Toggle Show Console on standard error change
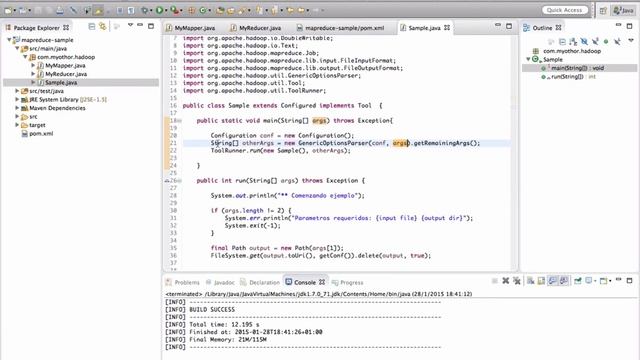The image size is (640, 360). 564,281
